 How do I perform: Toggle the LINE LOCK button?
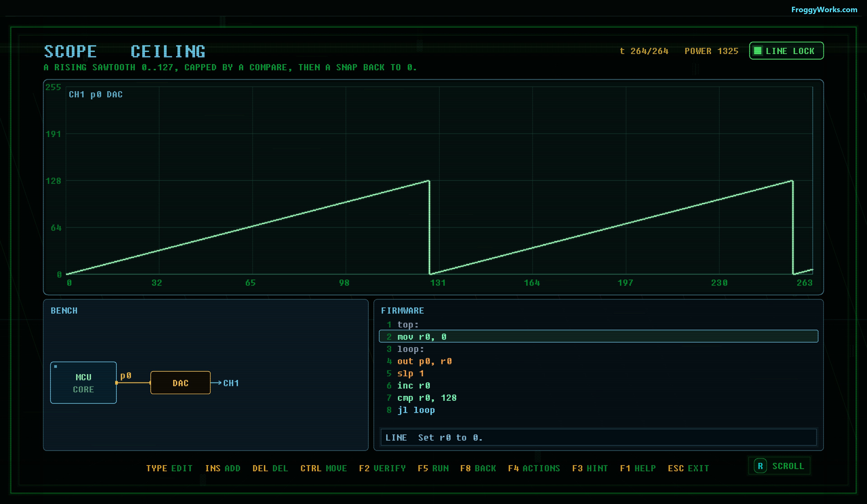pyautogui.click(x=786, y=51)
